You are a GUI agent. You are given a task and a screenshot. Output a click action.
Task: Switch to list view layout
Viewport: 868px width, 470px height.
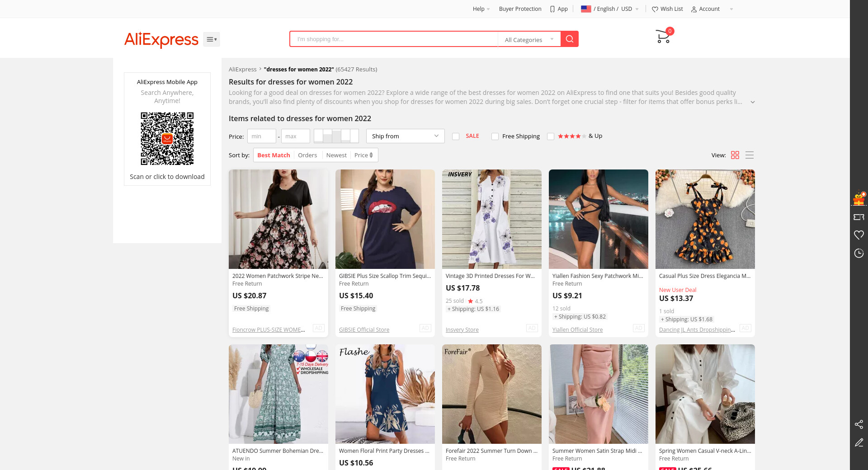point(750,155)
